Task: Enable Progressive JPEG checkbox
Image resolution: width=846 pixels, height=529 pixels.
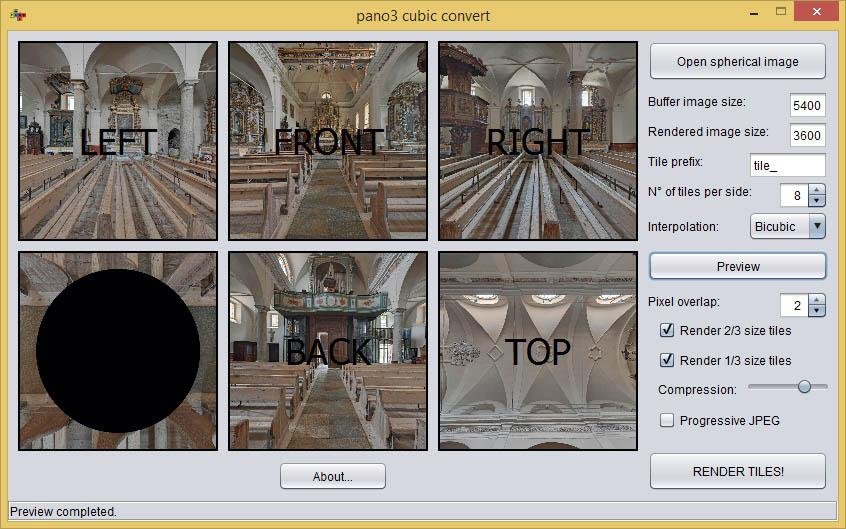Action: pos(667,420)
